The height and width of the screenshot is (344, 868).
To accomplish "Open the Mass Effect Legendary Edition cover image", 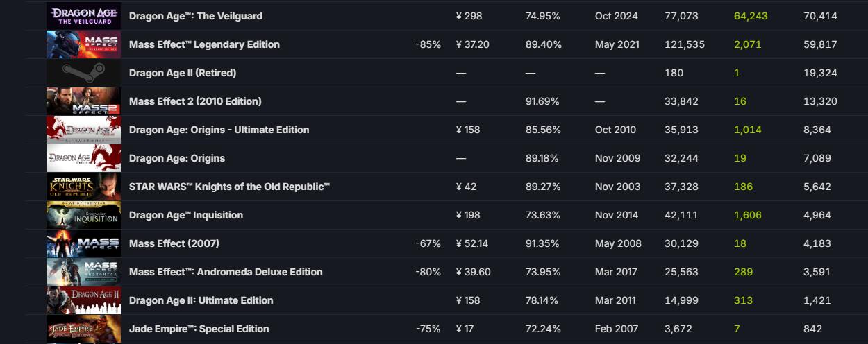I will pos(83,44).
